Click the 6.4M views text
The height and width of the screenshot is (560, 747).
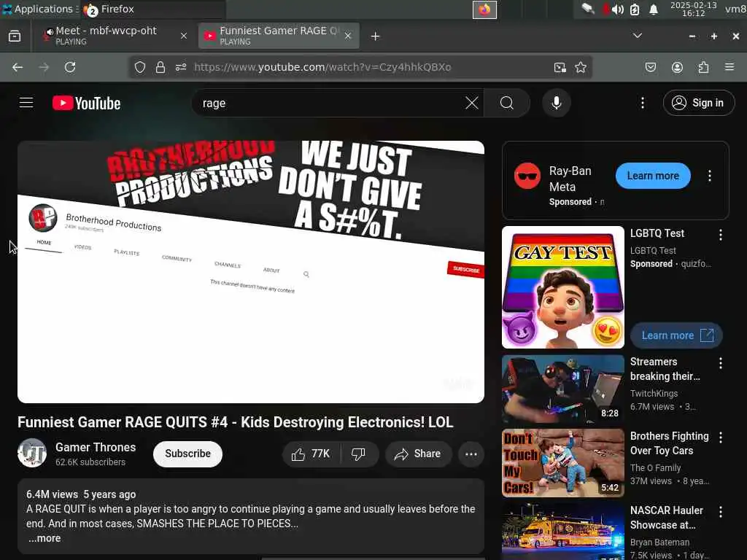coord(52,494)
